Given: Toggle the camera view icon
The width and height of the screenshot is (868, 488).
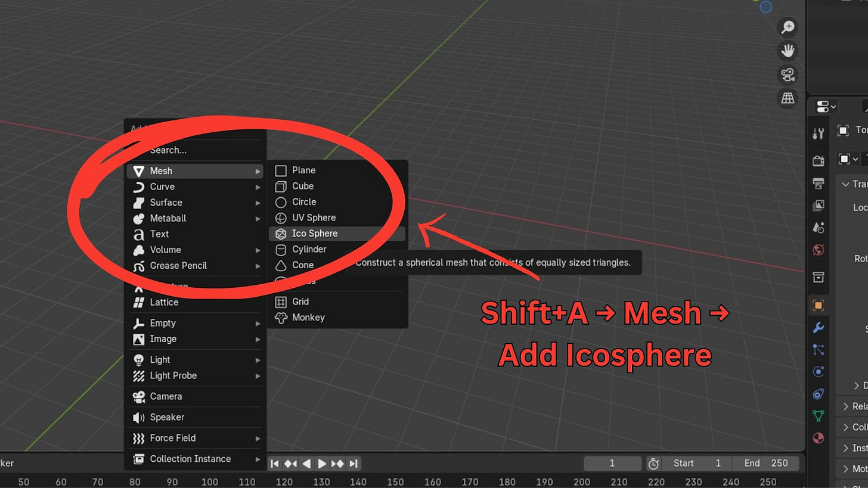Looking at the screenshot, I should pos(788,75).
